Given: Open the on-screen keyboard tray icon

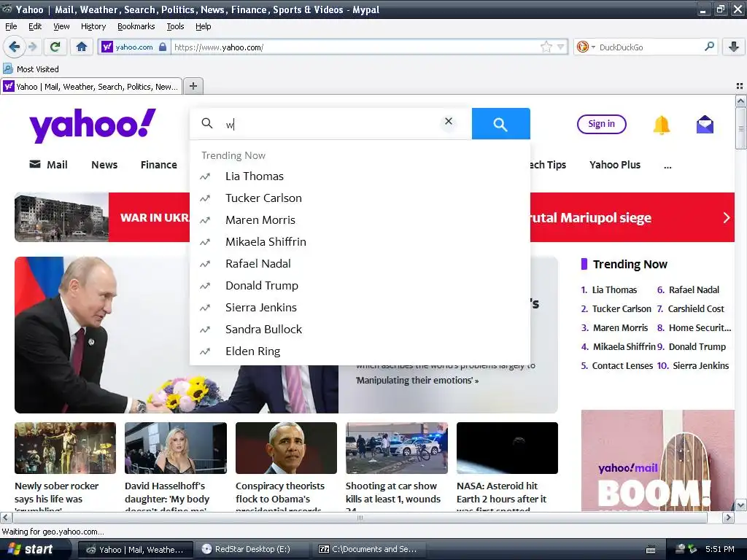Looking at the screenshot, I should 650,550.
